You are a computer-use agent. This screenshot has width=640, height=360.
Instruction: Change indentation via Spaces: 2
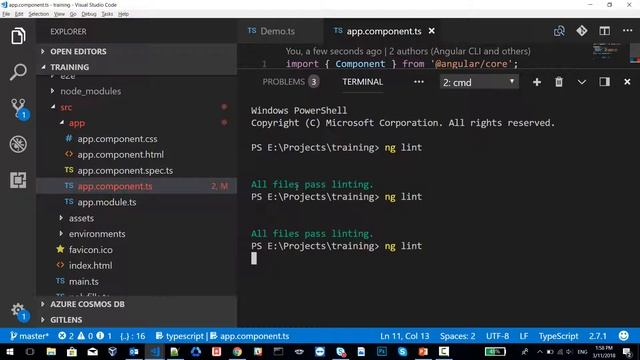pos(458,336)
